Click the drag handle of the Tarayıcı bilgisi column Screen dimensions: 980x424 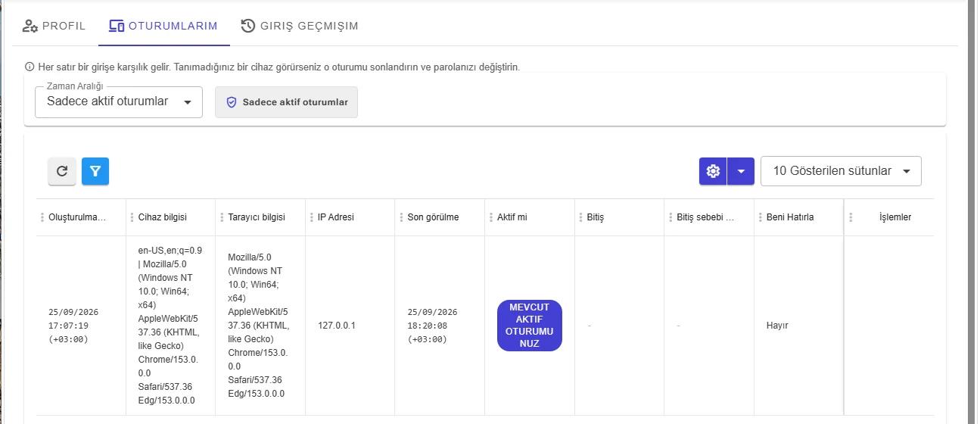(x=222, y=217)
